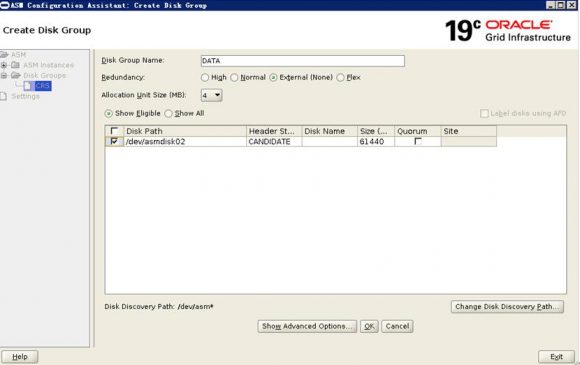Click Show Advanced Options button
The image size is (580, 365).
[307, 326]
